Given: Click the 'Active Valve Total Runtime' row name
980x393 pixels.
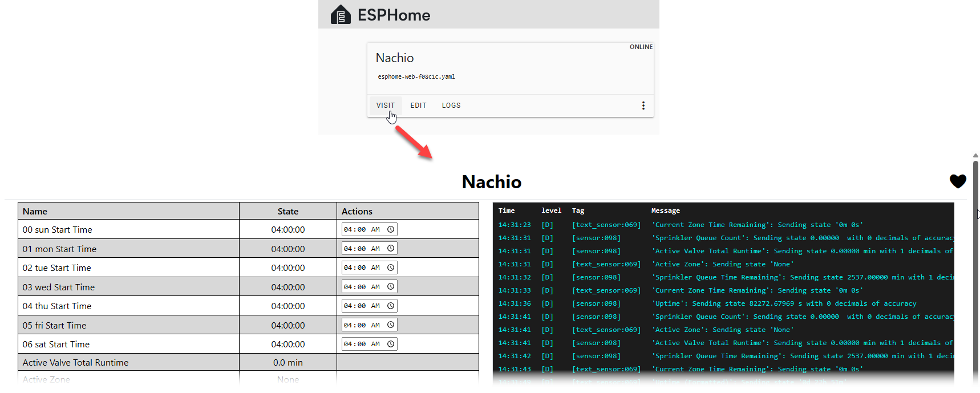Looking at the screenshot, I should (x=76, y=362).
